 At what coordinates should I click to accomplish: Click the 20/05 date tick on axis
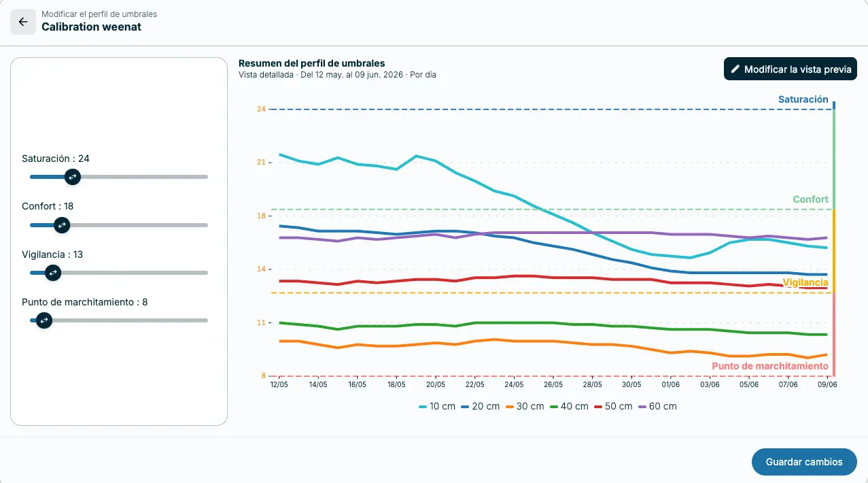point(436,384)
